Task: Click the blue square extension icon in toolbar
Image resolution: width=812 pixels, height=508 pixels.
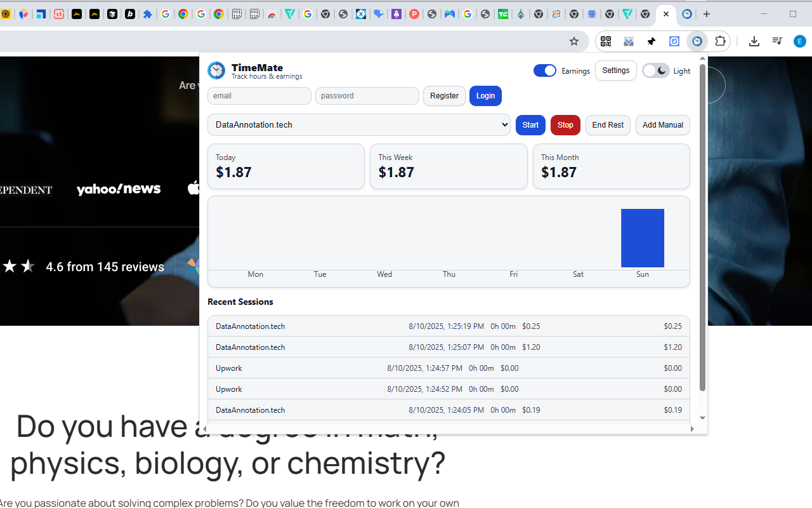Action: click(674, 41)
